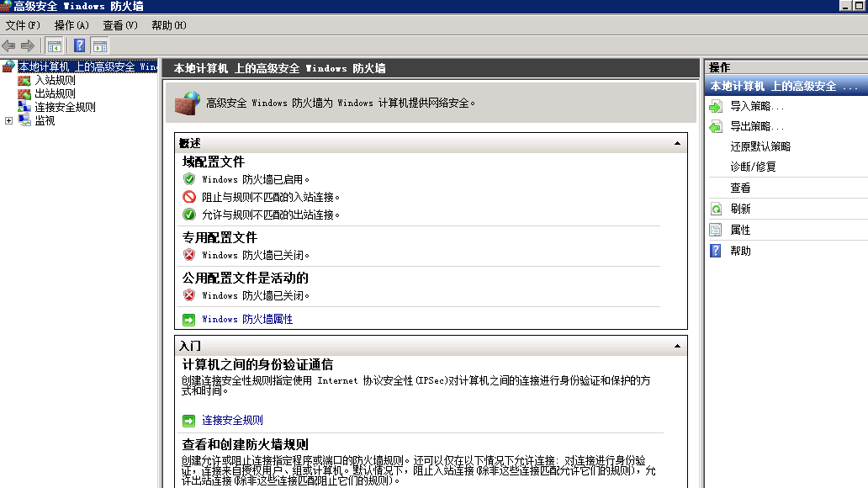868x488 pixels.
Task: Click the firewall globe icon in banner
Action: tap(187, 103)
